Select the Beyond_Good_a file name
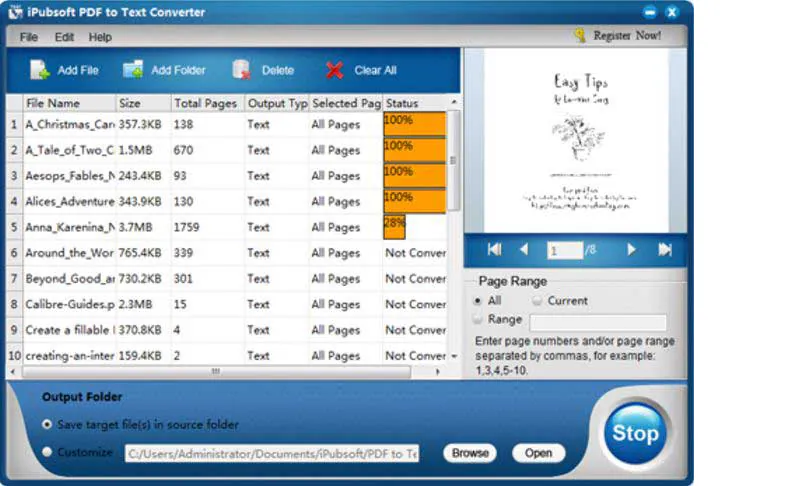The width and height of the screenshot is (800, 486). [x=70, y=278]
